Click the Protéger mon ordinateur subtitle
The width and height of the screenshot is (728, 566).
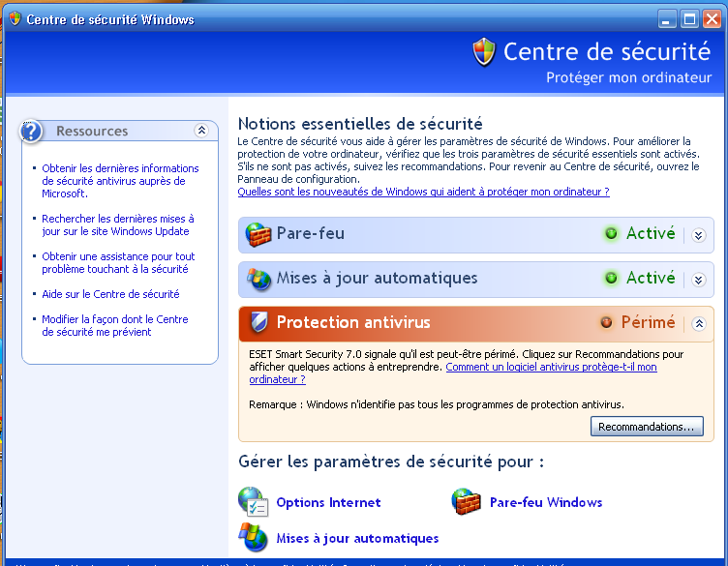(628, 77)
